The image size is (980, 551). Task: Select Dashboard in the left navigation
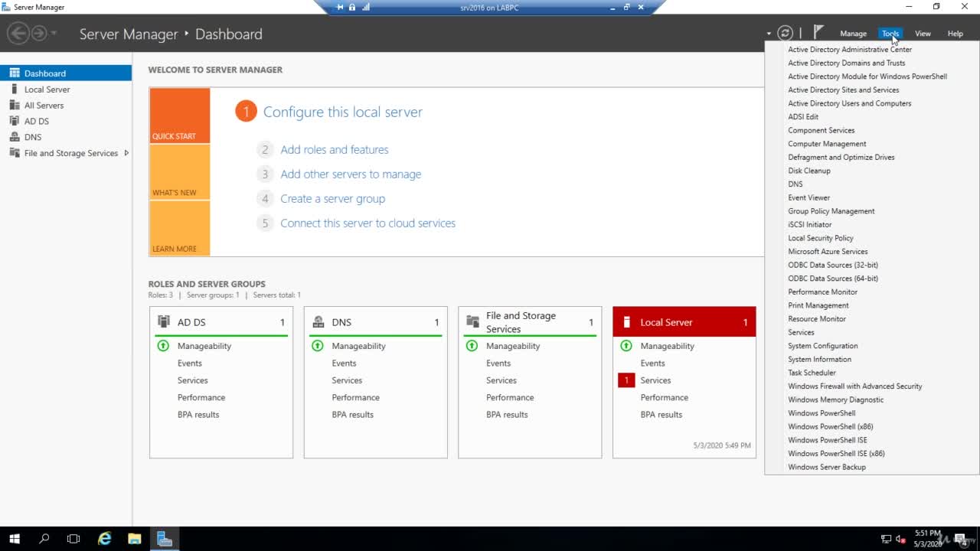(66, 73)
